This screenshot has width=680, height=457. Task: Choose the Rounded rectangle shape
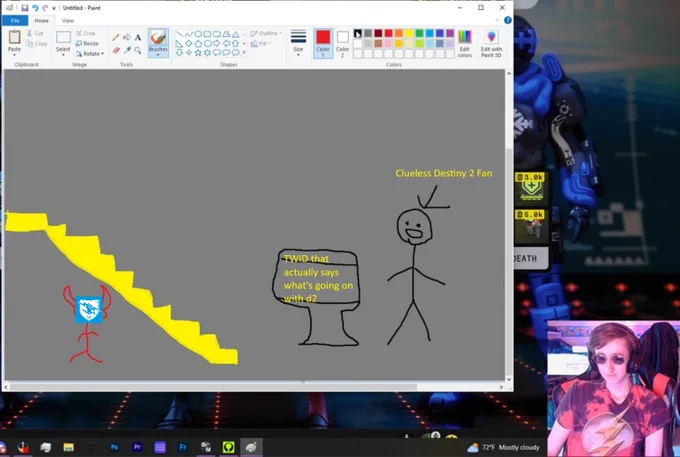(216, 34)
